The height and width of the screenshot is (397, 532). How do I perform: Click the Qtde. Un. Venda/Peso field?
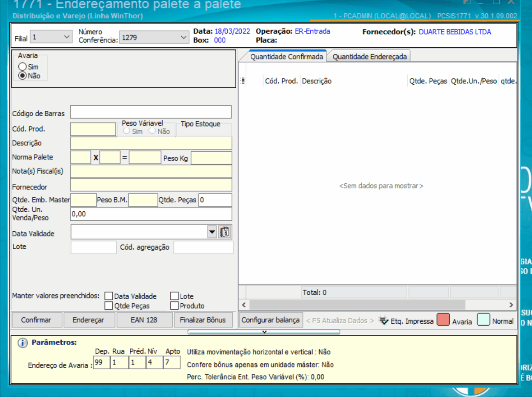[x=151, y=214]
